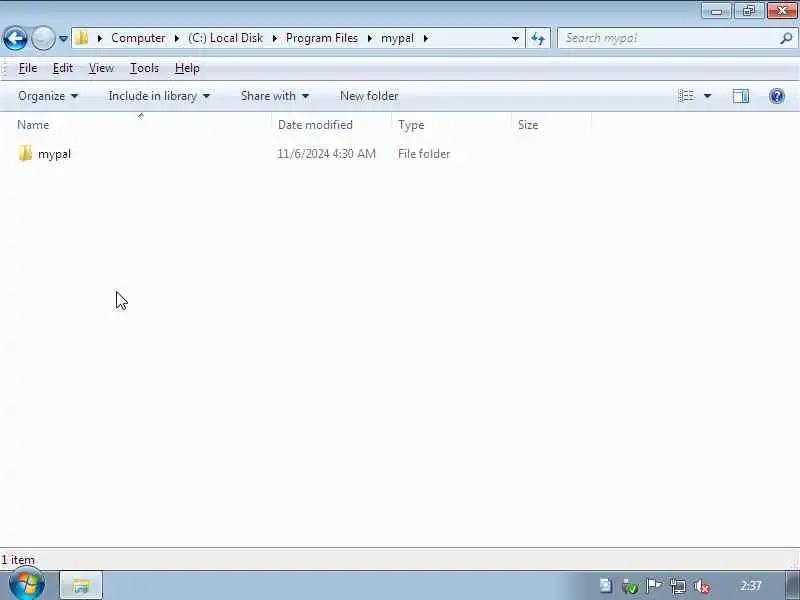Viewport: 800px width, 600px height.
Task: Click the File folder type cell
Action: click(x=423, y=154)
